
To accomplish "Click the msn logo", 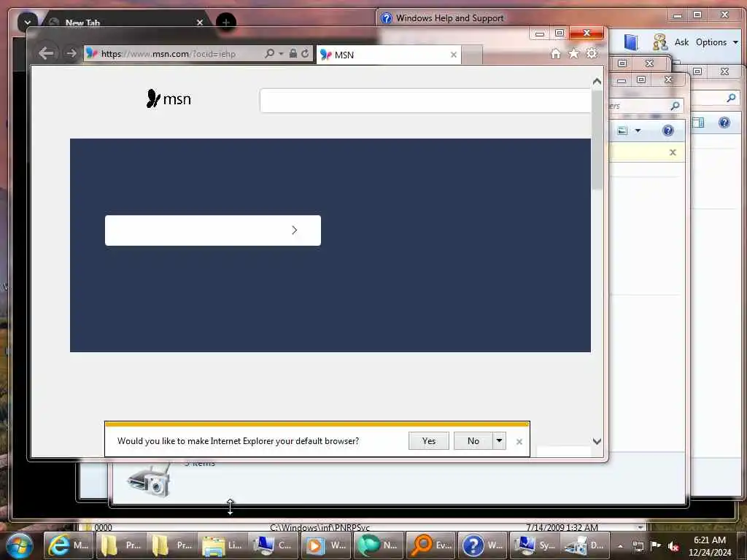I will 169,98.
